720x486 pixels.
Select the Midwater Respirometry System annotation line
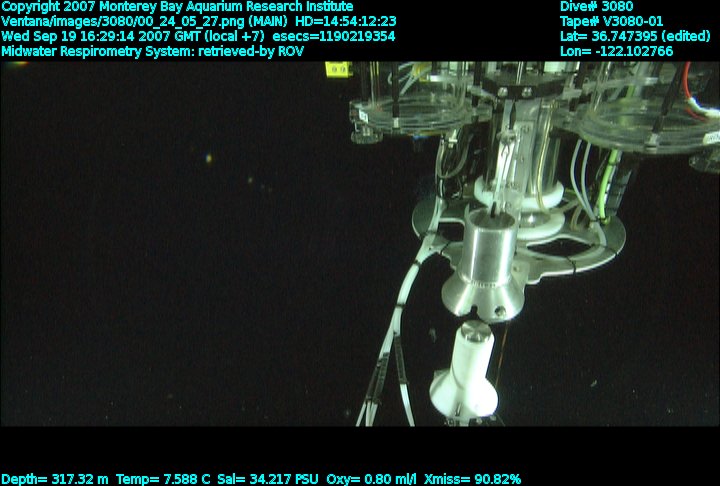(152, 51)
